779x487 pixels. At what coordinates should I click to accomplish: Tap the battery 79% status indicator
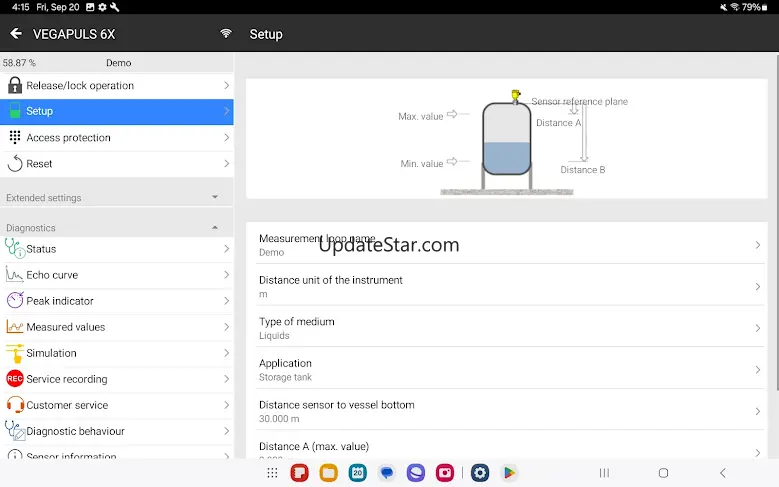pyautogui.click(x=754, y=7)
